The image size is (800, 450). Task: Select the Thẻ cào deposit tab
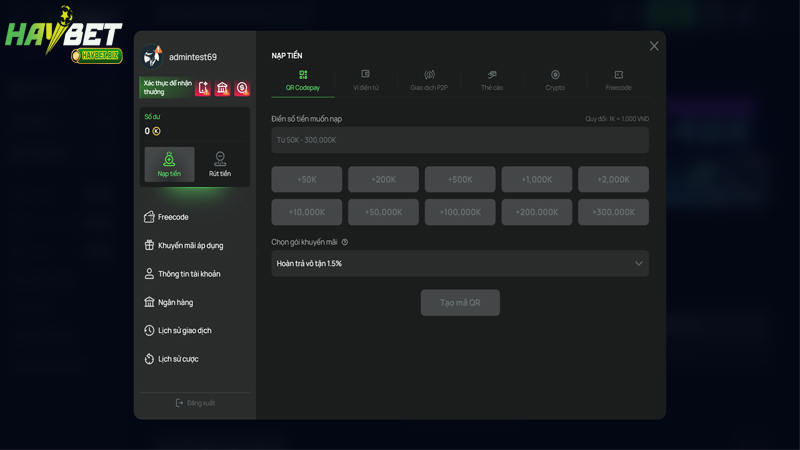point(492,80)
